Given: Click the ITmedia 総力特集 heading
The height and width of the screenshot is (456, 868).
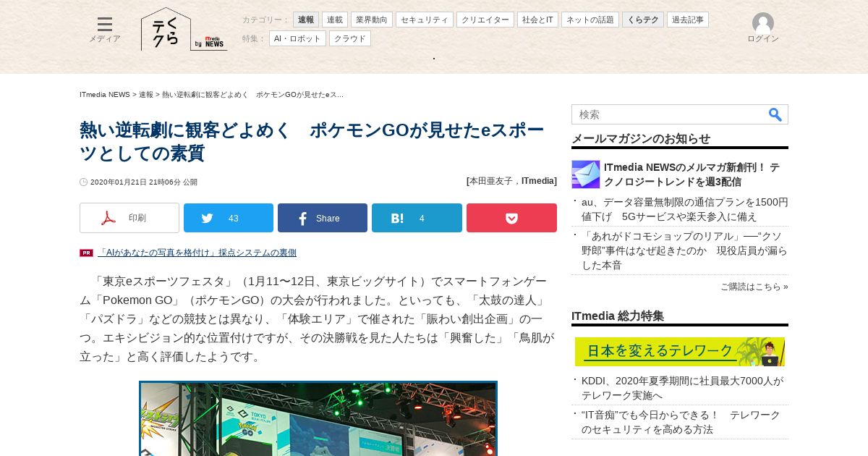Looking at the screenshot, I should [618, 316].
